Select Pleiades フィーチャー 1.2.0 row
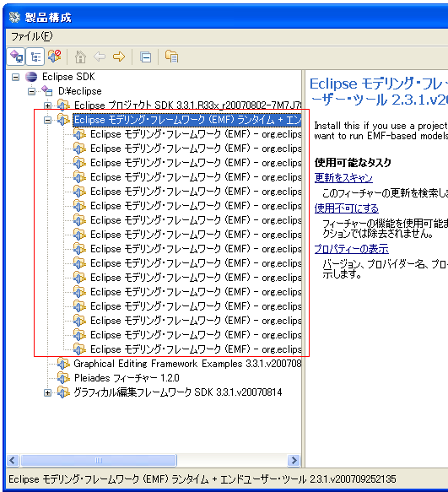This screenshot has height=492, width=448. tap(127, 378)
